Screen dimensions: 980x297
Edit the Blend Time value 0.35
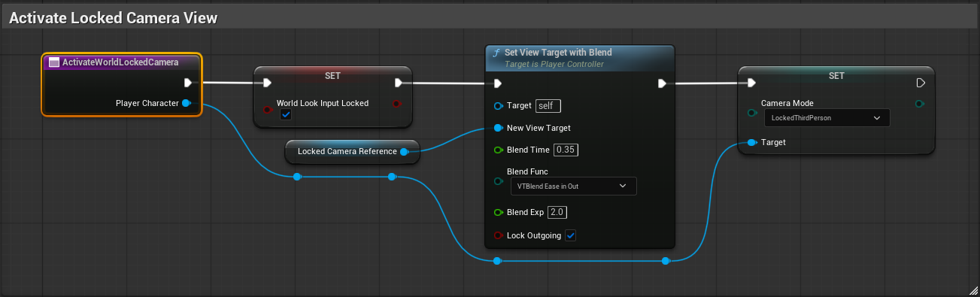[566, 150]
